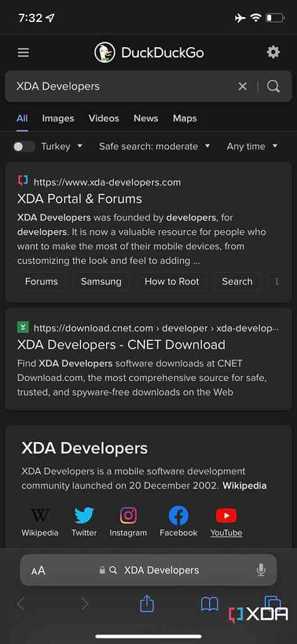Go forward with Safari forward arrow
This screenshot has width=297, height=644.
coord(85,604)
